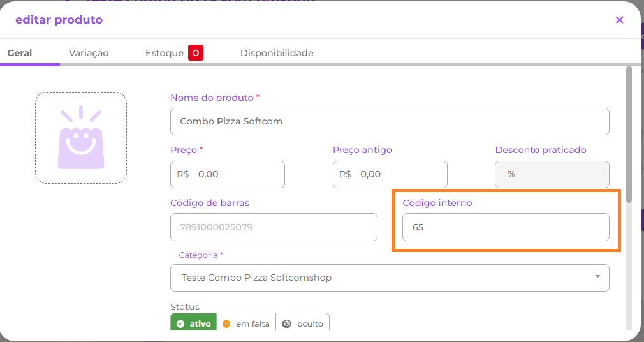Set status to ativo
The image size is (644, 342).
pos(194,323)
